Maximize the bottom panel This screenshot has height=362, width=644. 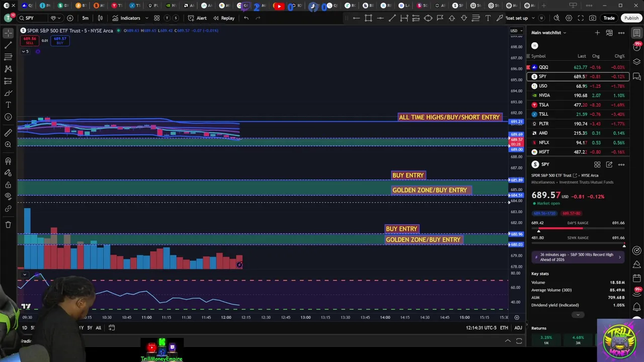[519, 341]
